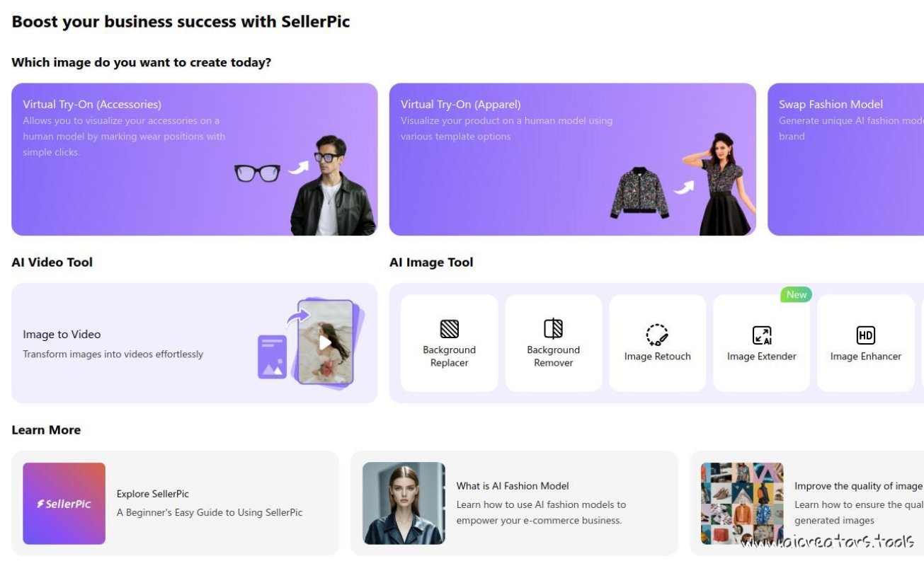Click the fashion model thumbnail in Learn More

(404, 503)
